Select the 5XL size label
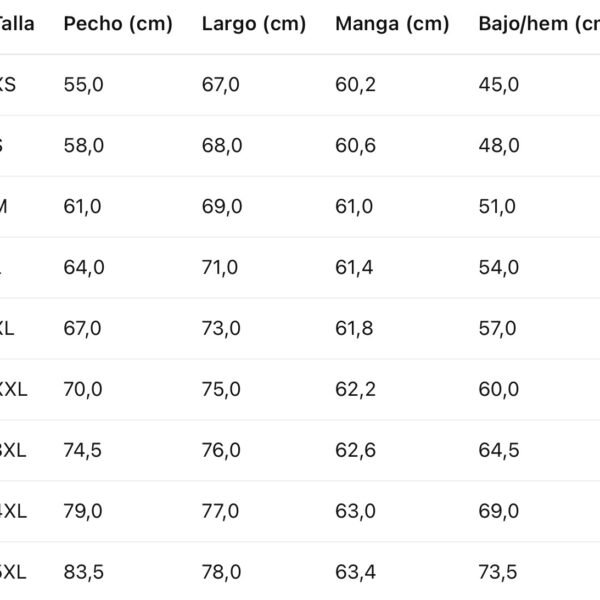 pos(13,572)
